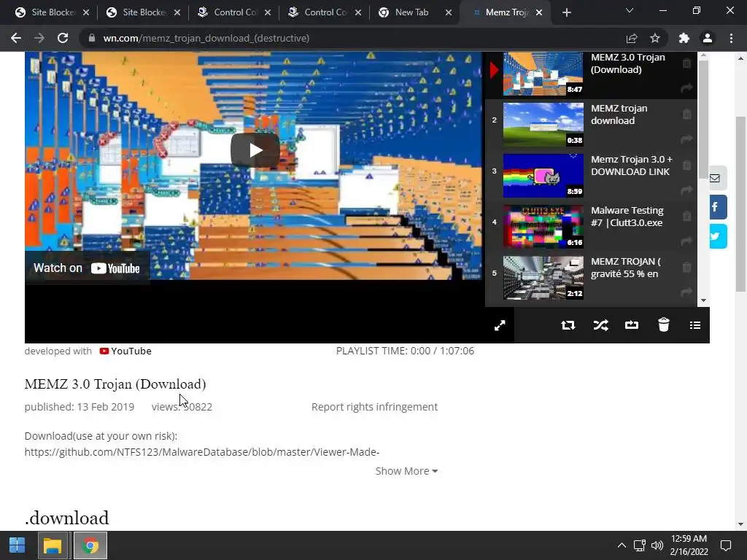The height and width of the screenshot is (560, 747).
Task: Click the loop single video icon
Action: pyautogui.click(x=632, y=325)
